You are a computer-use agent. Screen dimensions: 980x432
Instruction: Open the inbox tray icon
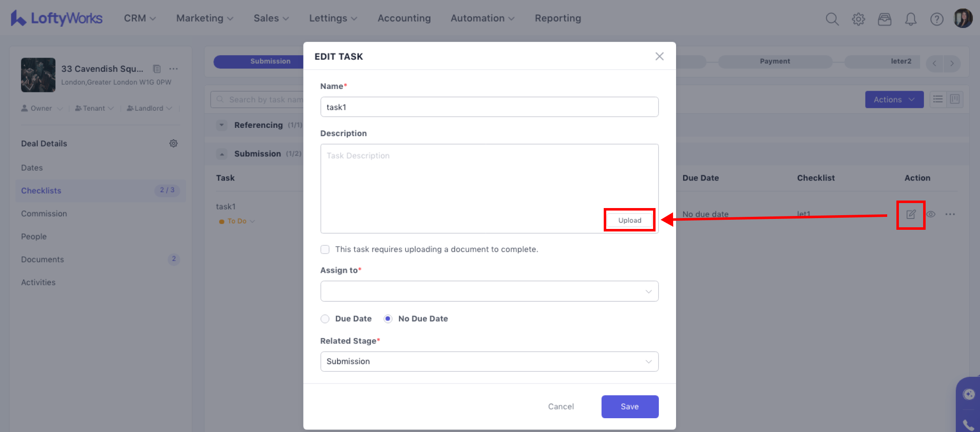point(884,19)
